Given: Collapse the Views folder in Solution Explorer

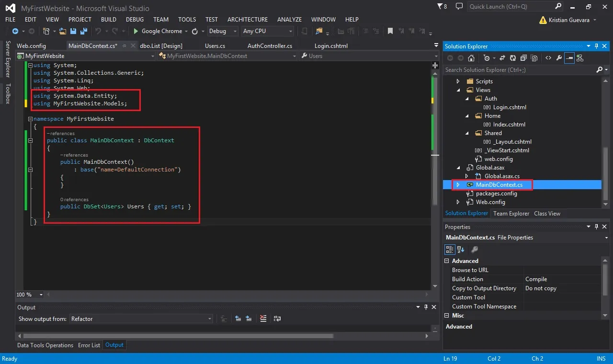Looking at the screenshot, I should click(x=458, y=90).
